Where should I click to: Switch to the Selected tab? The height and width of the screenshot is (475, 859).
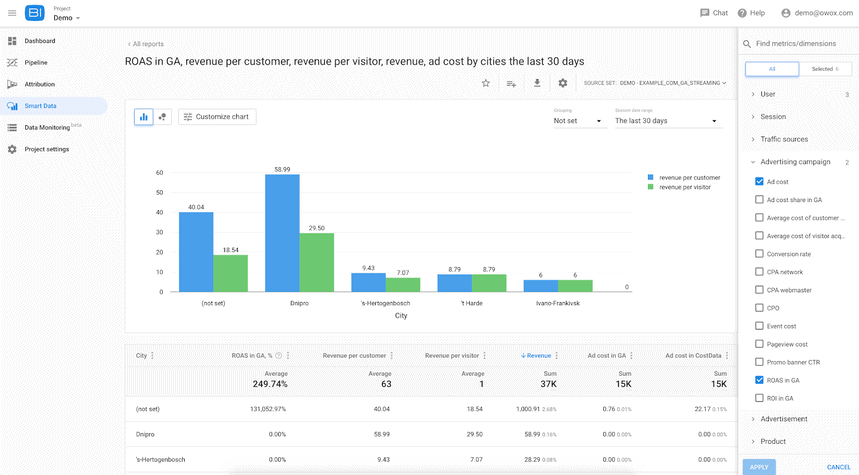(x=825, y=69)
